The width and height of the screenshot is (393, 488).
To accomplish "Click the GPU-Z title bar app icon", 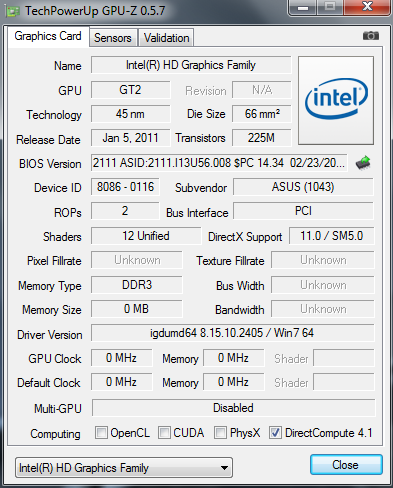I will point(14,11).
